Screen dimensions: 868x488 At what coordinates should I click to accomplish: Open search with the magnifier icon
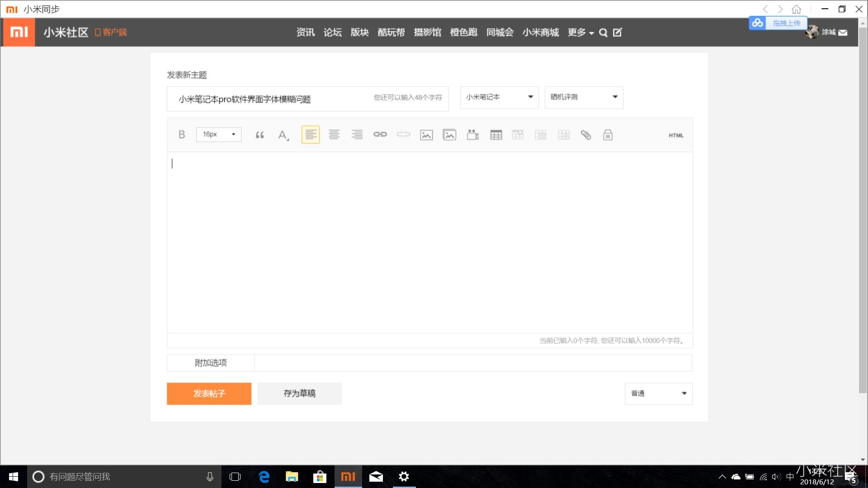603,32
